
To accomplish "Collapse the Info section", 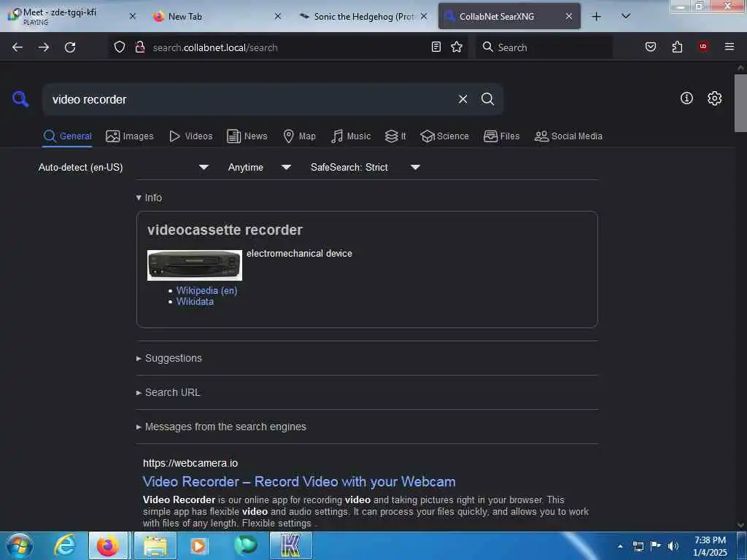I will [149, 198].
